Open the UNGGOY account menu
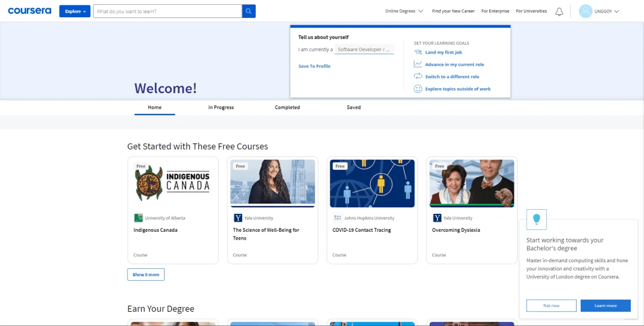This screenshot has height=326, width=644. pyautogui.click(x=606, y=11)
